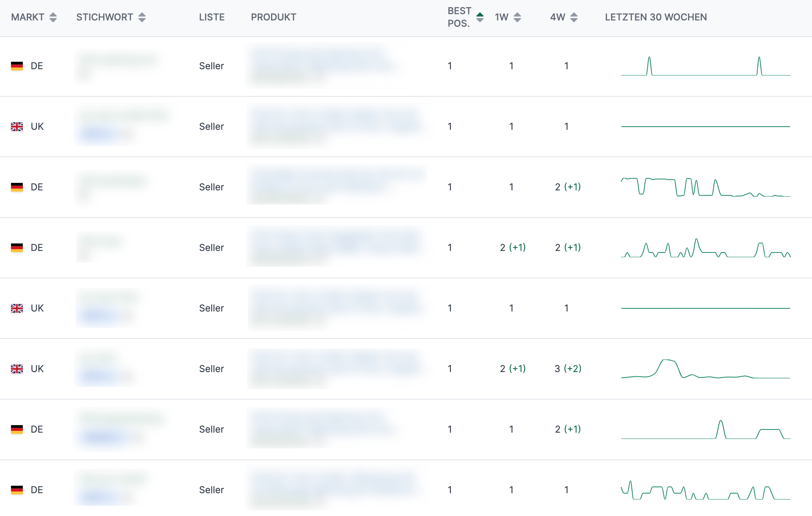Click sparkline chart of sixth UK row
The height and width of the screenshot is (516, 812).
705,370
